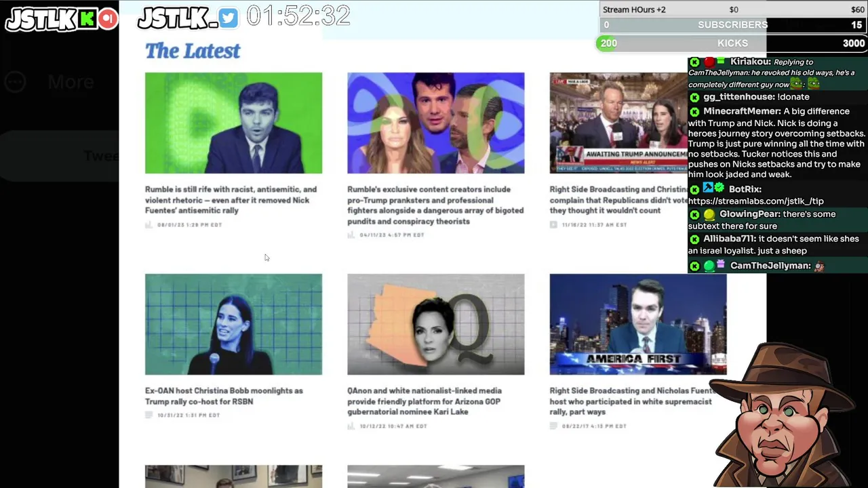Click chart icon beside 04/11/23 date
This screenshot has width=868, height=488.
coord(351,235)
